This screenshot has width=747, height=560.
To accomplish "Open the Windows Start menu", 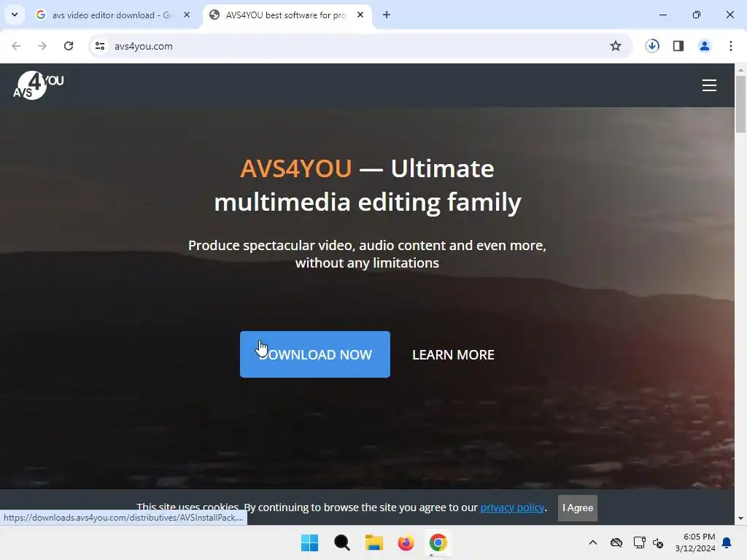I will coord(309,542).
